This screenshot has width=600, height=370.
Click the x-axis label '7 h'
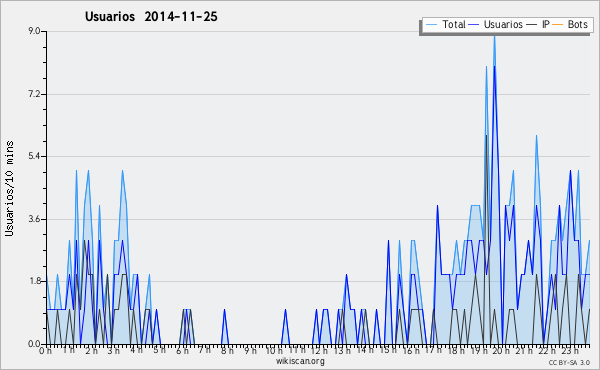[x=204, y=350]
